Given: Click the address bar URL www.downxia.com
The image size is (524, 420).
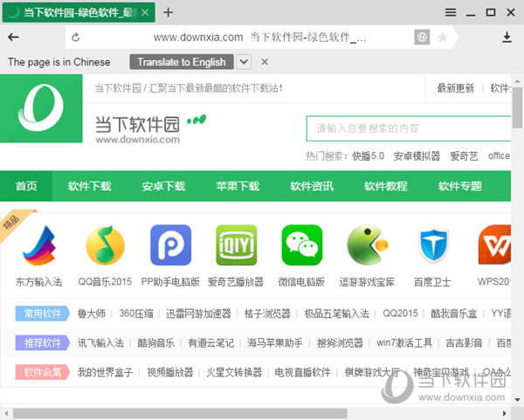Looking at the screenshot, I should 198,37.
